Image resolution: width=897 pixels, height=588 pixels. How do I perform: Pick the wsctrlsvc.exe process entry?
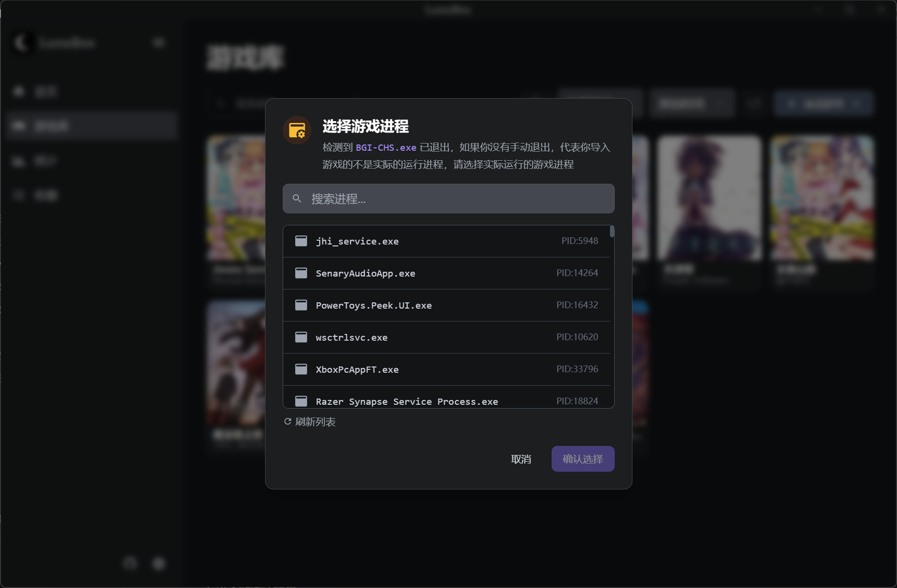446,337
